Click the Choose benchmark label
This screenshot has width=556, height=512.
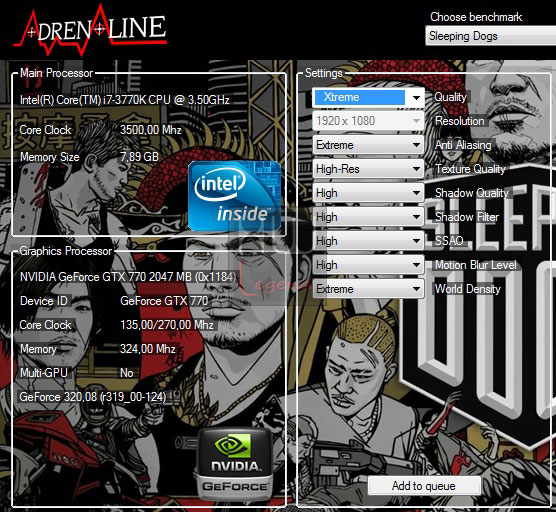click(x=476, y=17)
